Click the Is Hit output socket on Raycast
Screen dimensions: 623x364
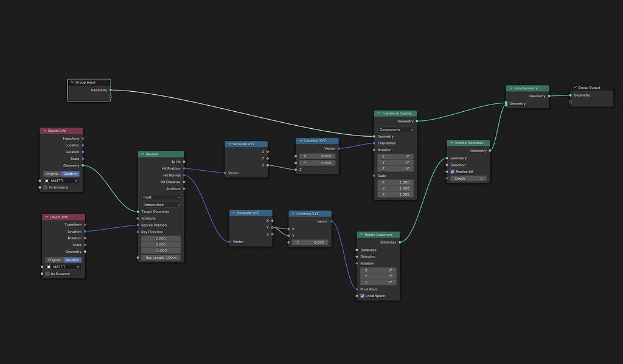(x=184, y=162)
